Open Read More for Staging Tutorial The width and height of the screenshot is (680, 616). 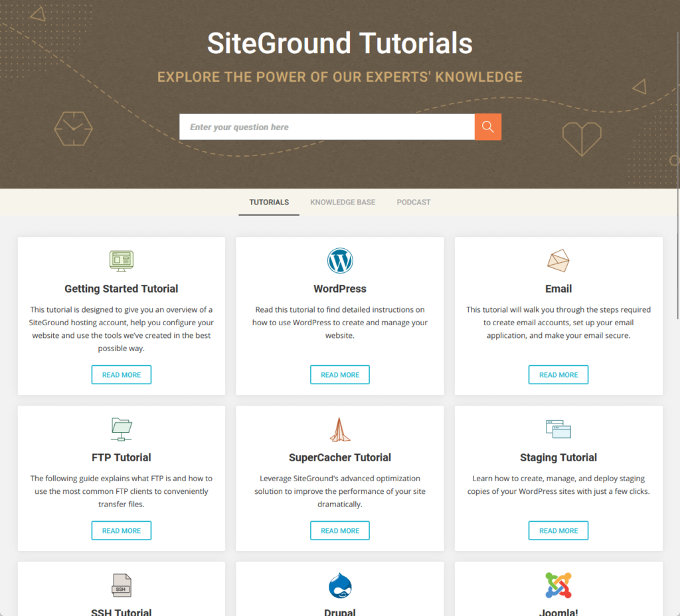(x=558, y=530)
